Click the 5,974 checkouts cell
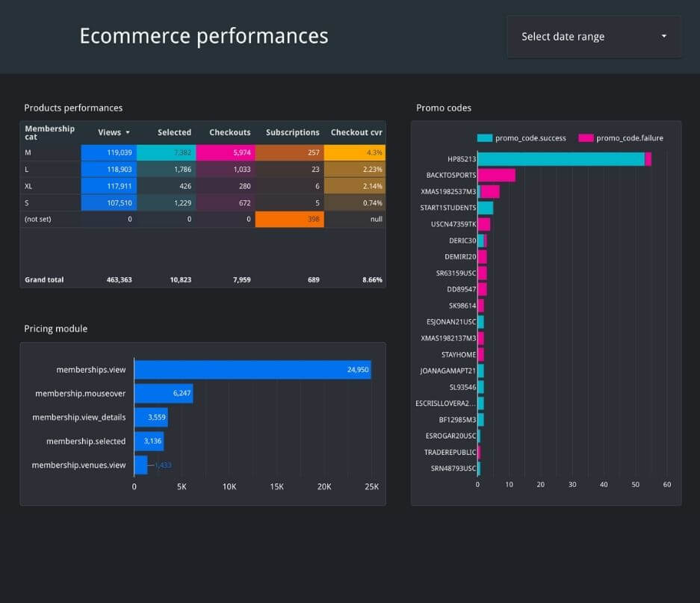The image size is (700, 603). (x=226, y=152)
